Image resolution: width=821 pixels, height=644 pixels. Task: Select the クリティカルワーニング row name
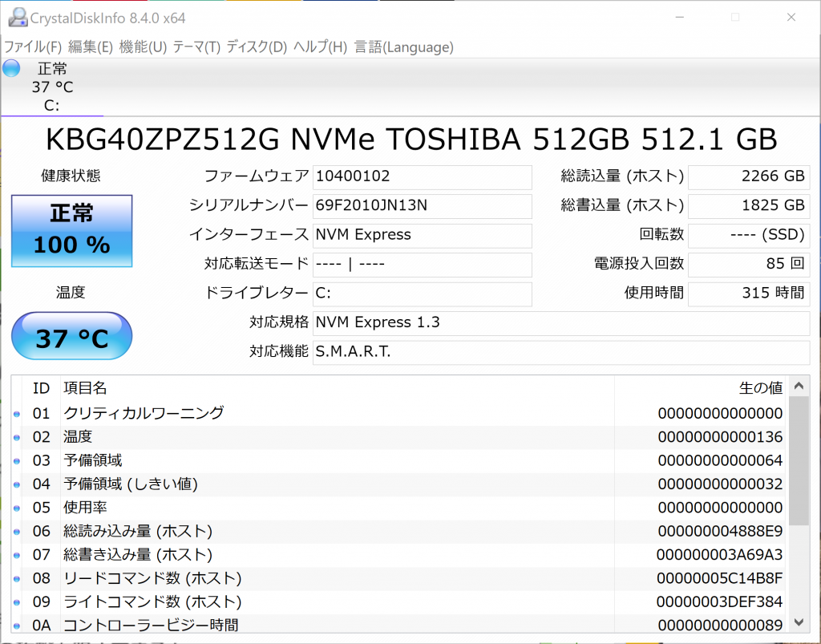(144, 414)
